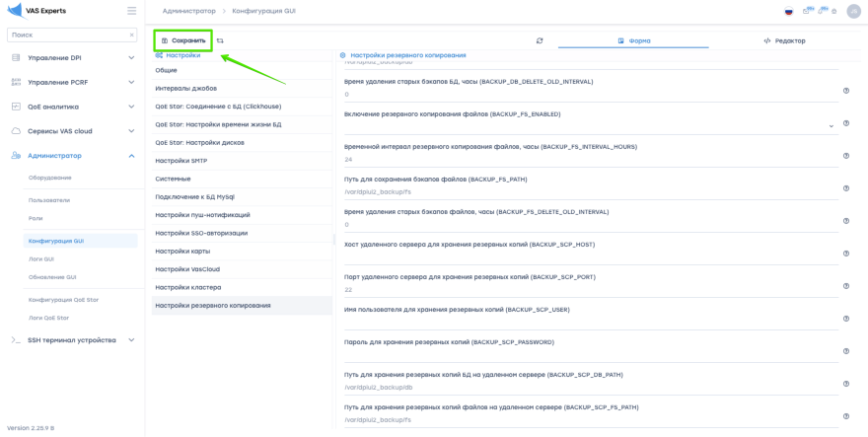Viewport: 868px width, 437px height.
Task: Open the Russian flag language selector
Action: tap(788, 11)
